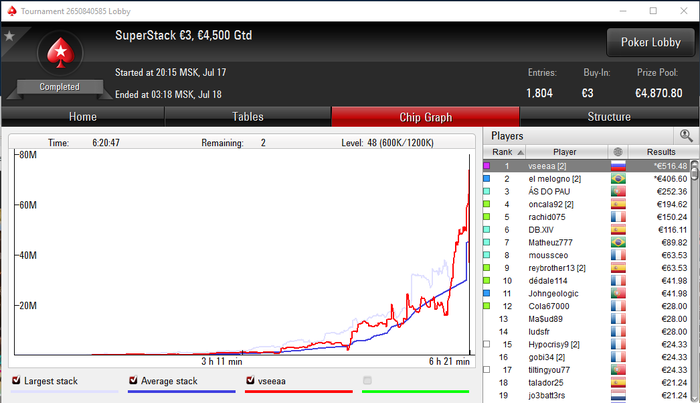Click the Portugal flag next to Johngeologic
The width and height of the screenshot is (700, 403).
618,294
